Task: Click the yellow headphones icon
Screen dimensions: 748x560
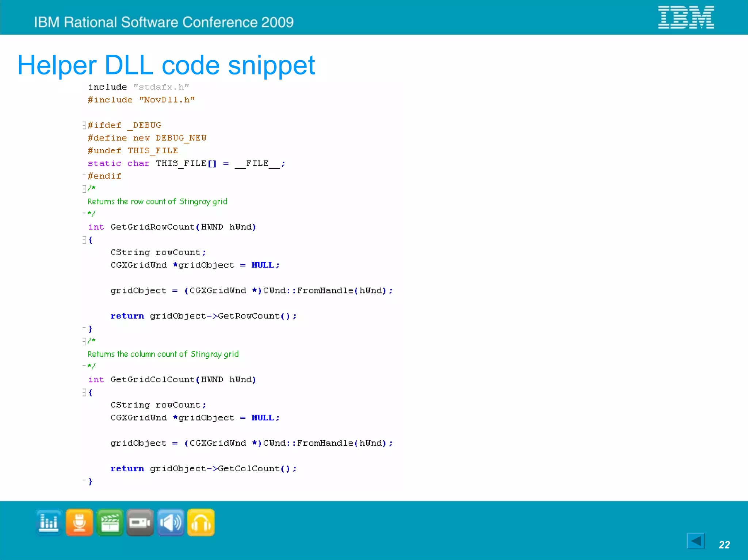Action: coord(201,522)
